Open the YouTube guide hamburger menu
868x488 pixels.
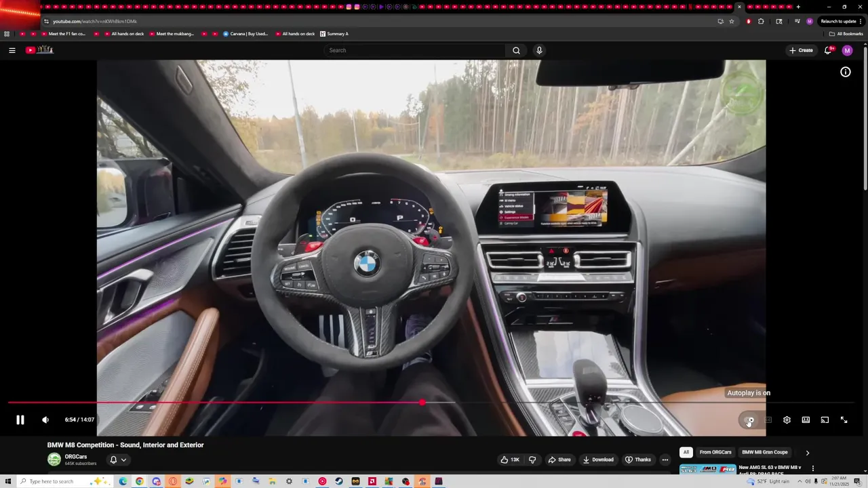click(12, 50)
